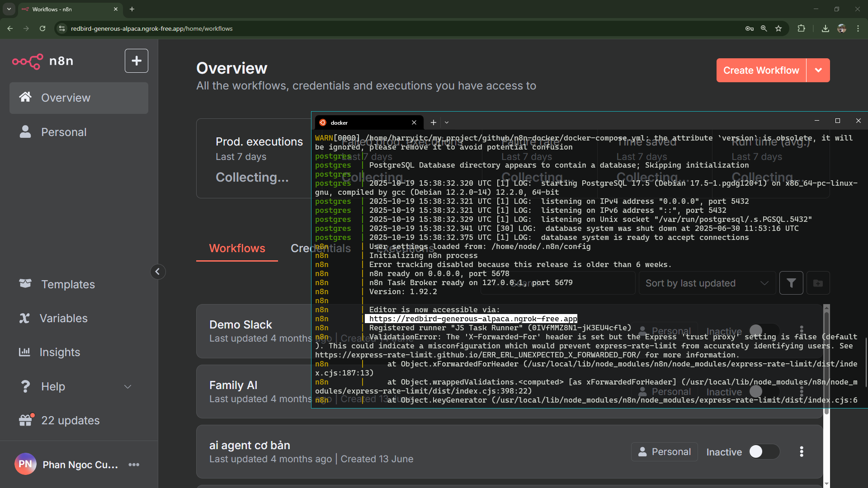Expand the Create Workflow dropdown arrow
The height and width of the screenshot is (488, 868).
[x=818, y=70]
